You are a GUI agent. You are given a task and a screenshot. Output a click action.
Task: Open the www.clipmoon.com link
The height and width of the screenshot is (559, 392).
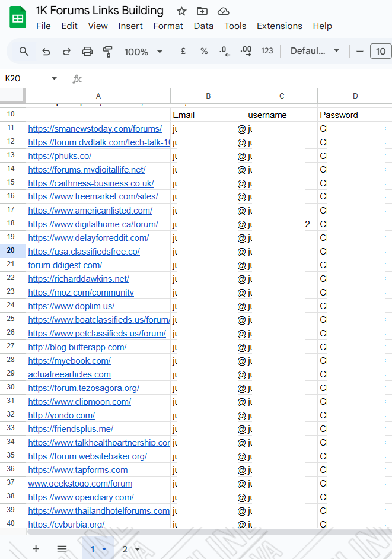(x=79, y=402)
